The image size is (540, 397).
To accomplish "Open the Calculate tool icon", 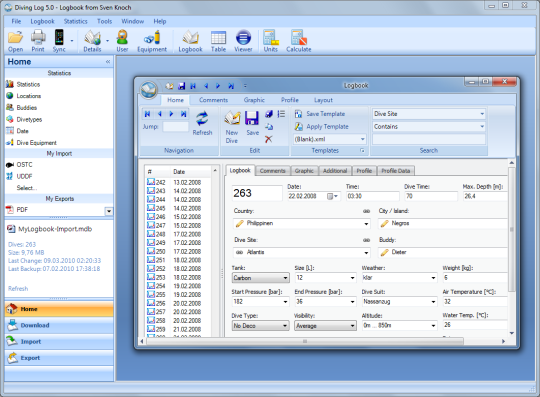I will coord(299,41).
